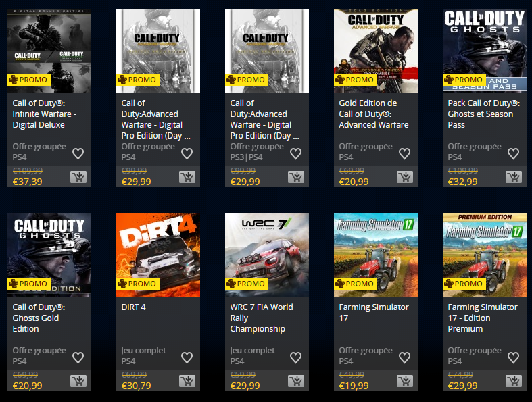This screenshot has height=402, width=532.
Task: Open WRC 7 cover artwork
Action: pyautogui.click(x=267, y=255)
